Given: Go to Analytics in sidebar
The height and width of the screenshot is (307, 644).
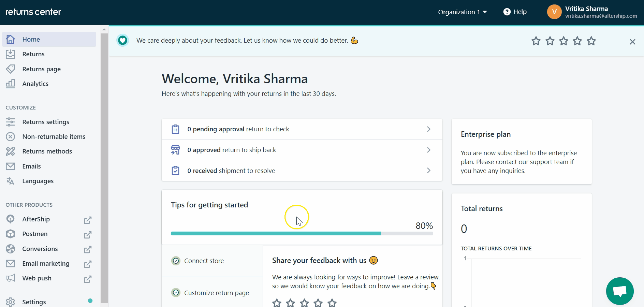Looking at the screenshot, I should [x=35, y=84].
